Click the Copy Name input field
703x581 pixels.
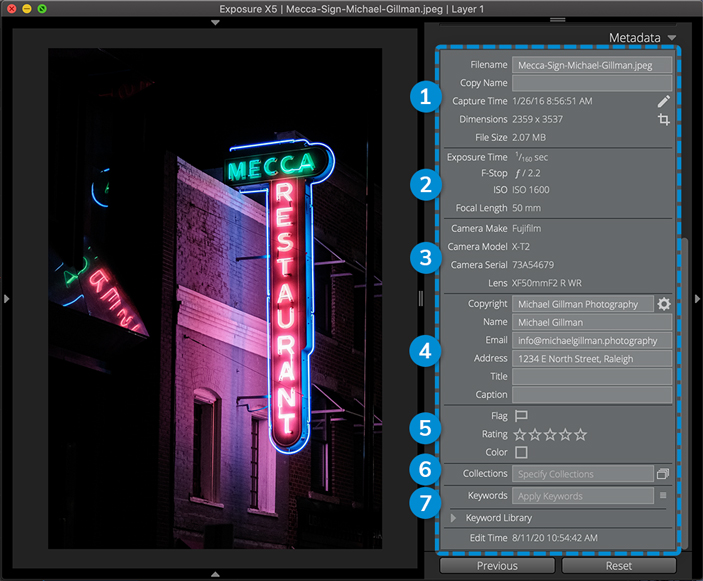tap(592, 83)
